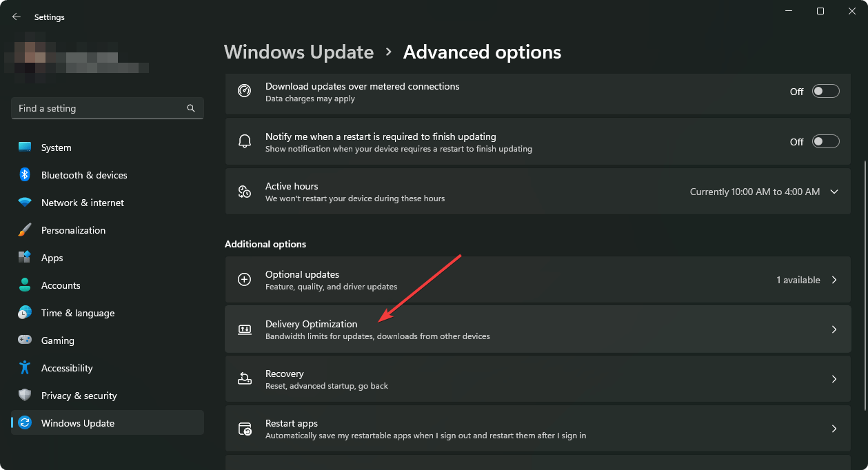This screenshot has width=868, height=470.
Task: Enable Notify me when restart is required
Action: pos(825,141)
